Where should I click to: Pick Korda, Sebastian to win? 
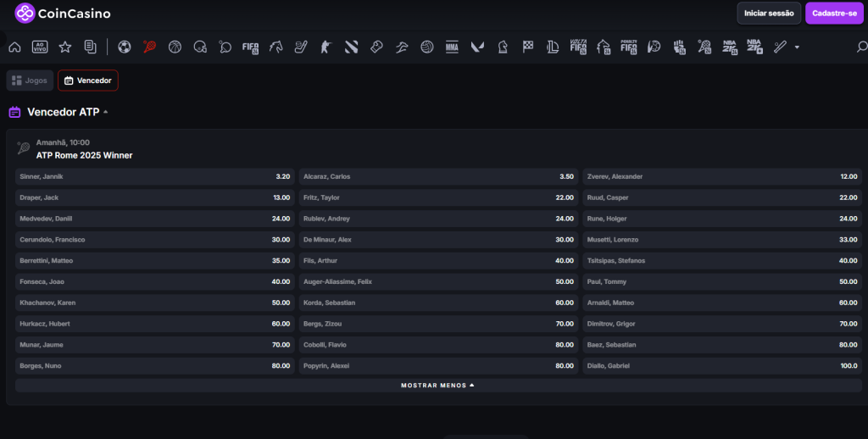coord(438,303)
